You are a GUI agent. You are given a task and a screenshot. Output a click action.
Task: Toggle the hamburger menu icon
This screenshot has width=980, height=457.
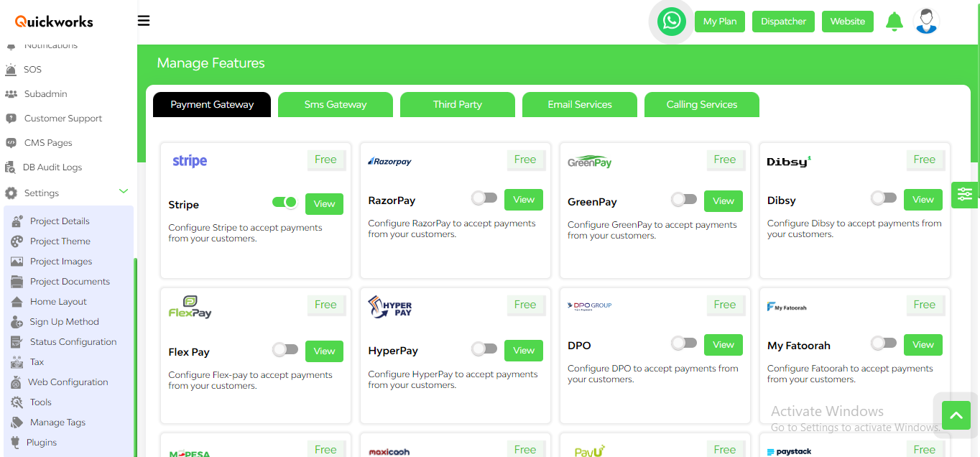[144, 20]
